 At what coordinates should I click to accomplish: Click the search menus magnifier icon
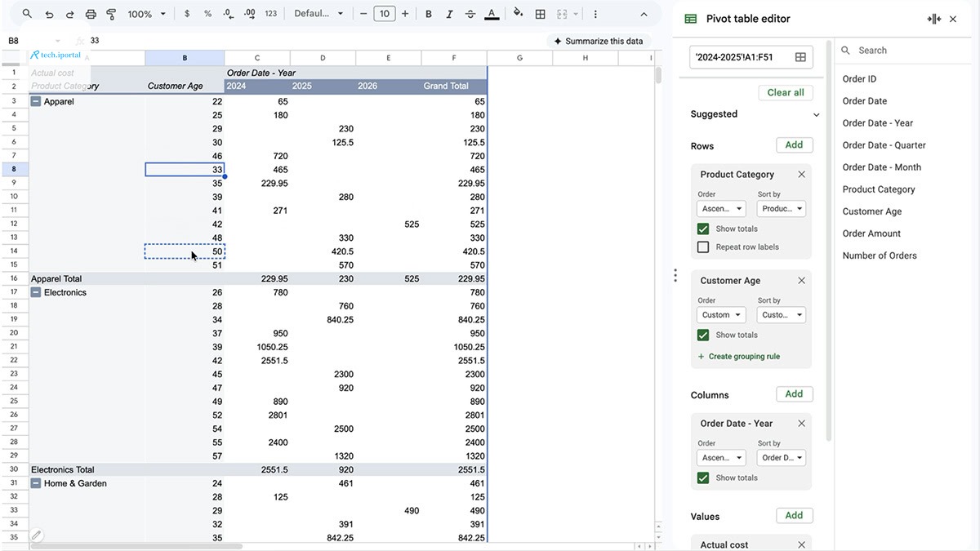[x=27, y=14]
